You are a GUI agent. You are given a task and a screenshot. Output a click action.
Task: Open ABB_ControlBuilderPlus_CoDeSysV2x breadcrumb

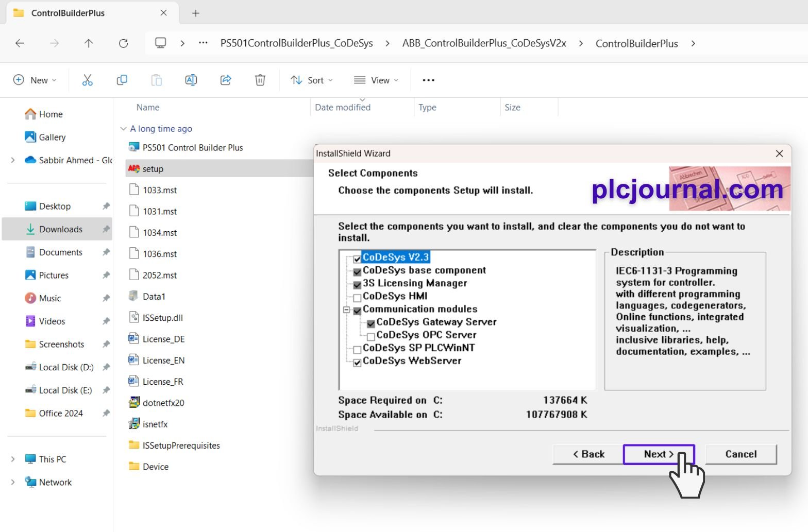click(x=484, y=43)
